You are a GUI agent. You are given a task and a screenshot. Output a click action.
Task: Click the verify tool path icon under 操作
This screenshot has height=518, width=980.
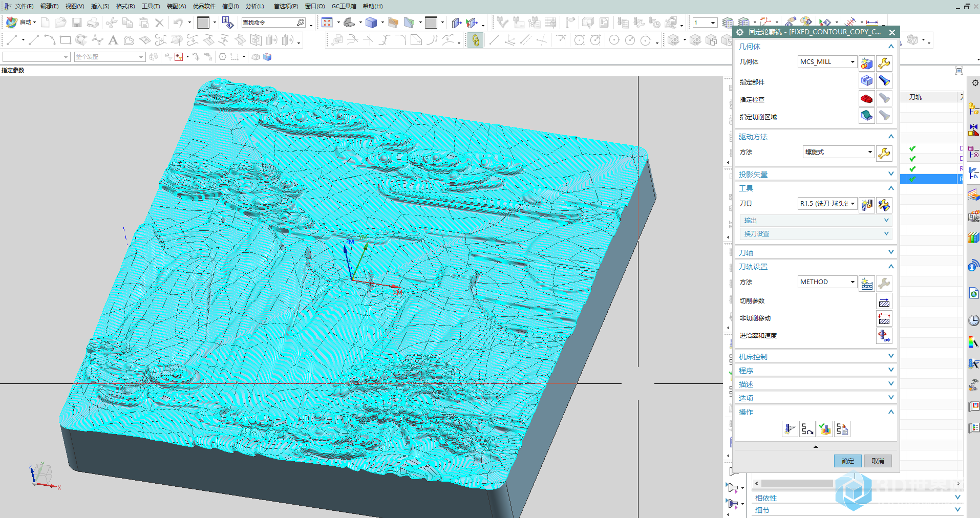pyautogui.click(x=825, y=429)
